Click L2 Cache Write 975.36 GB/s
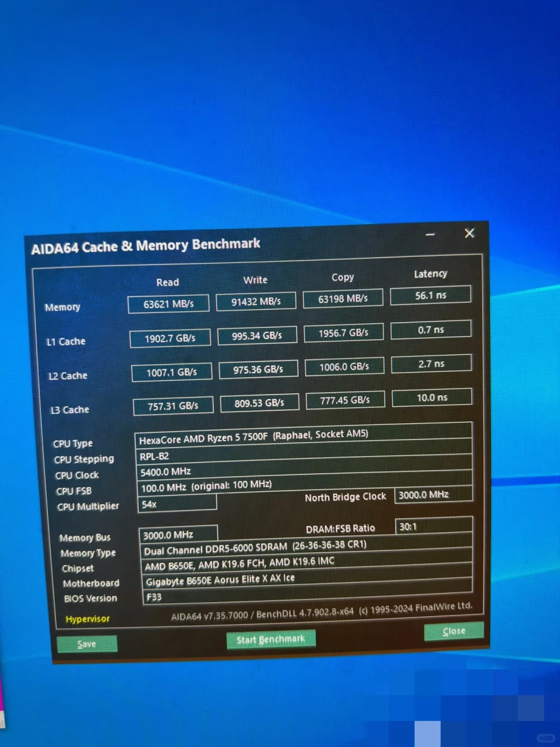This screenshot has width=560, height=747. click(258, 369)
